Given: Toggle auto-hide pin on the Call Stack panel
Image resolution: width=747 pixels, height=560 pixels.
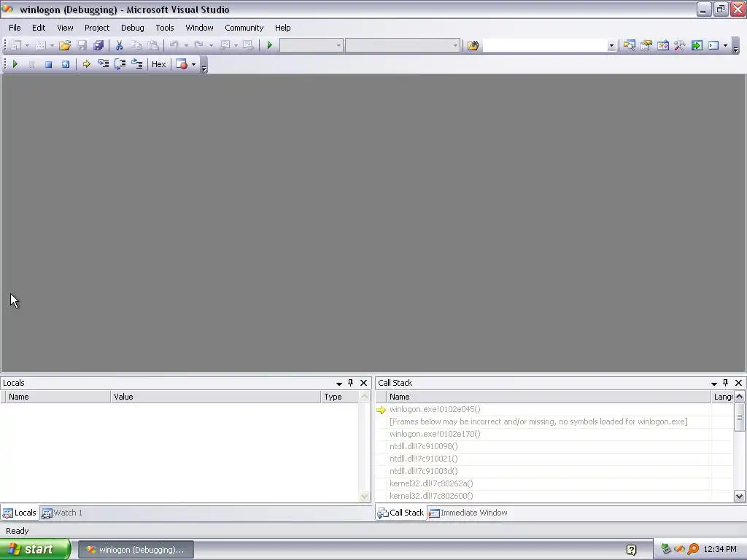Looking at the screenshot, I should pos(726,383).
